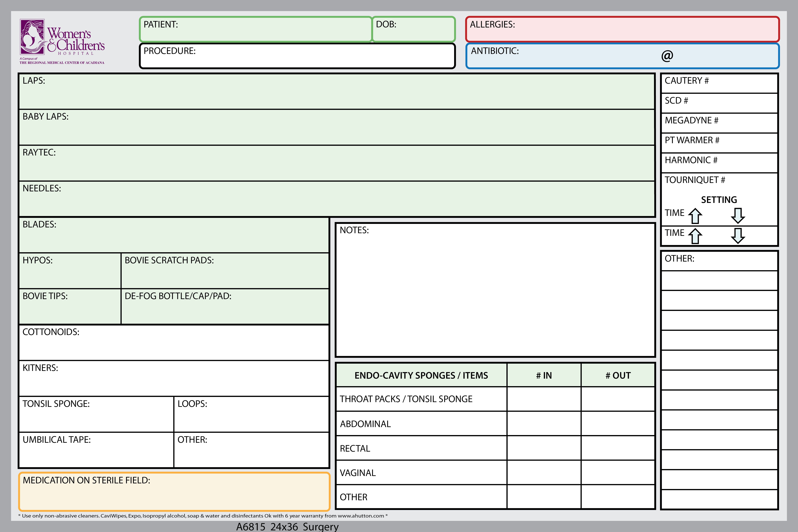Click the TOURNIQUET # field

(x=719, y=183)
